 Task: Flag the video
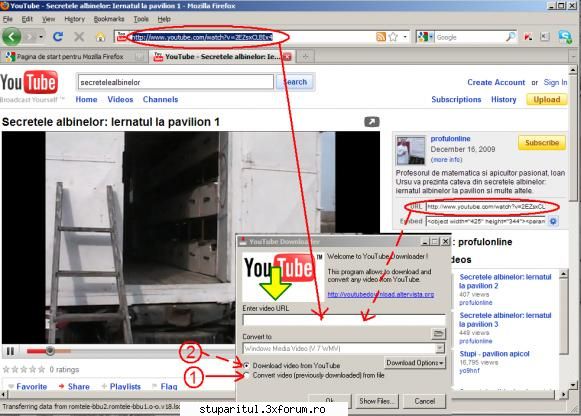coord(169,386)
